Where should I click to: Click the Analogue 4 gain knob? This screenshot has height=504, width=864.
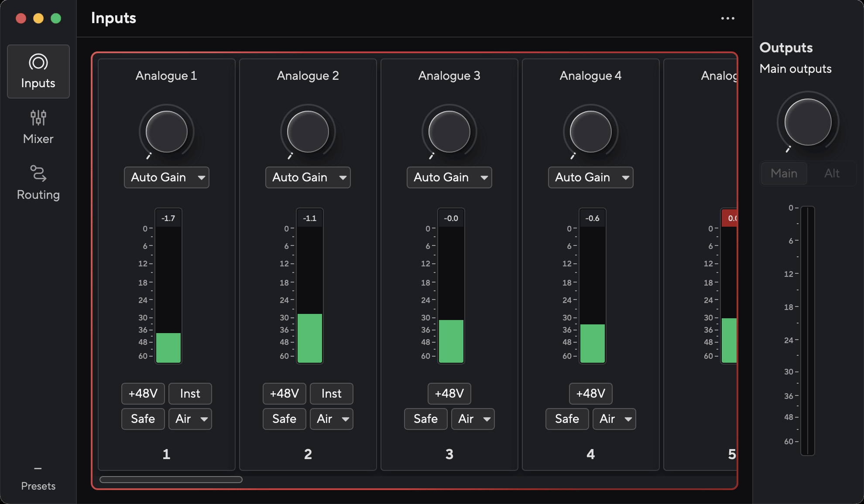point(591,132)
